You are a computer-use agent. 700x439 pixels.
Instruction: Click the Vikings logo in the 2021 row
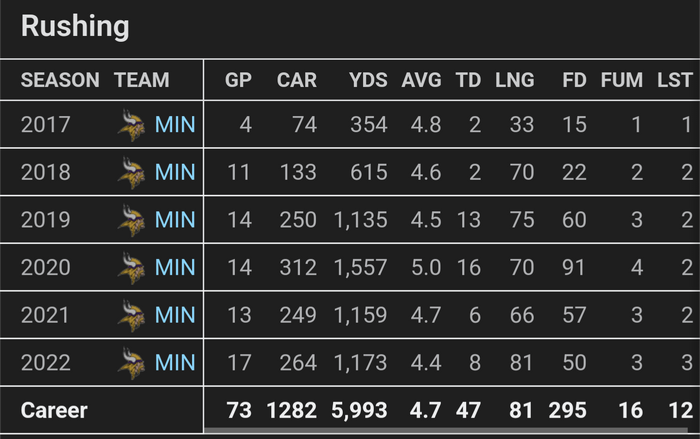pyautogui.click(x=131, y=315)
